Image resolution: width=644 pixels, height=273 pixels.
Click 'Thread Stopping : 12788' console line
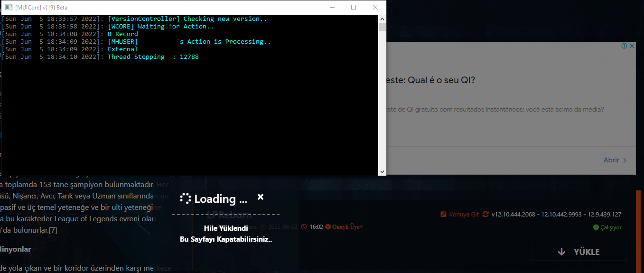(x=153, y=57)
